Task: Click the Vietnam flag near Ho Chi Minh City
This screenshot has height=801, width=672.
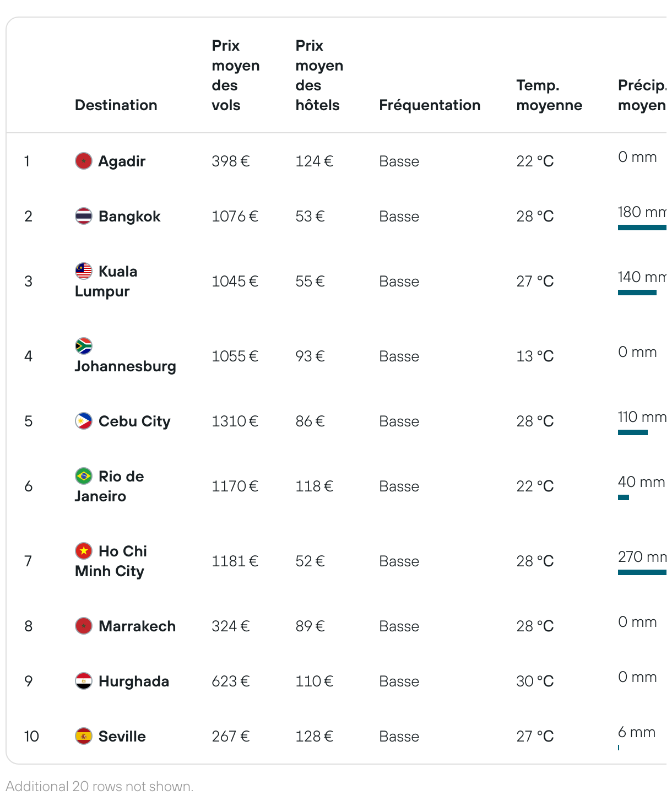Action: [x=84, y=551]
